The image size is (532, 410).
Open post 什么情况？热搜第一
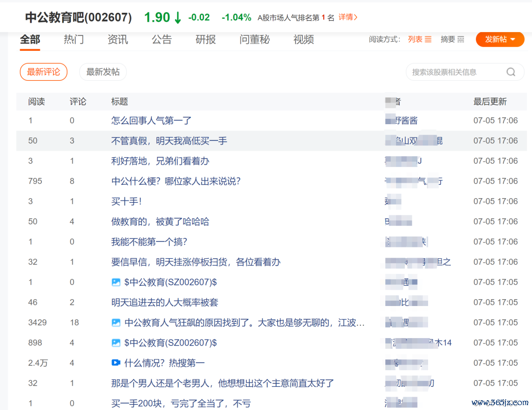[x=165, y=363]
